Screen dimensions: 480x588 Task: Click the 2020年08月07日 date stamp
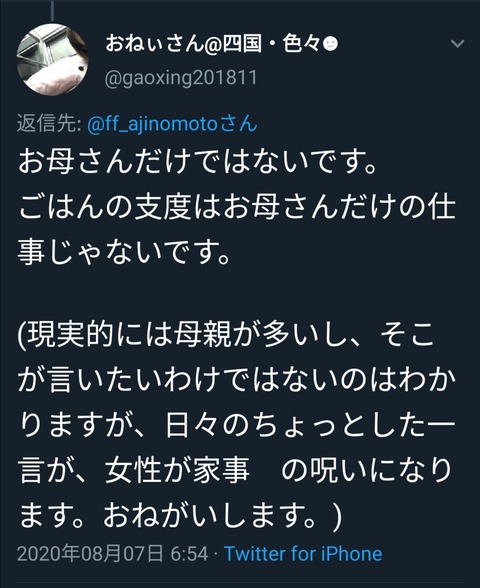90,554
